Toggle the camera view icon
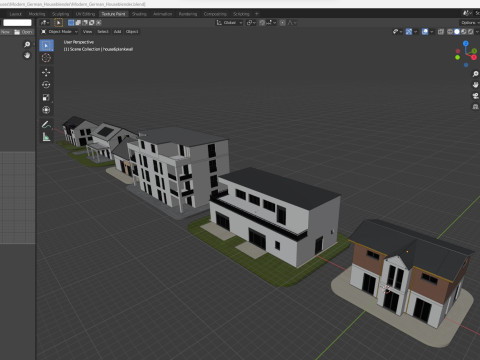 coord(475,96)
